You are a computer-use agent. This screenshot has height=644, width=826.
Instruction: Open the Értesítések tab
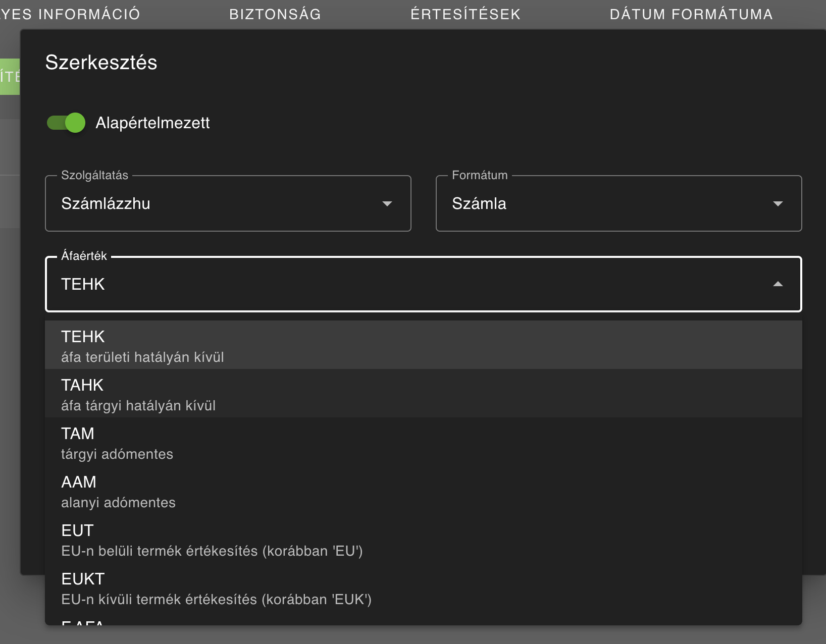(466, 14)
